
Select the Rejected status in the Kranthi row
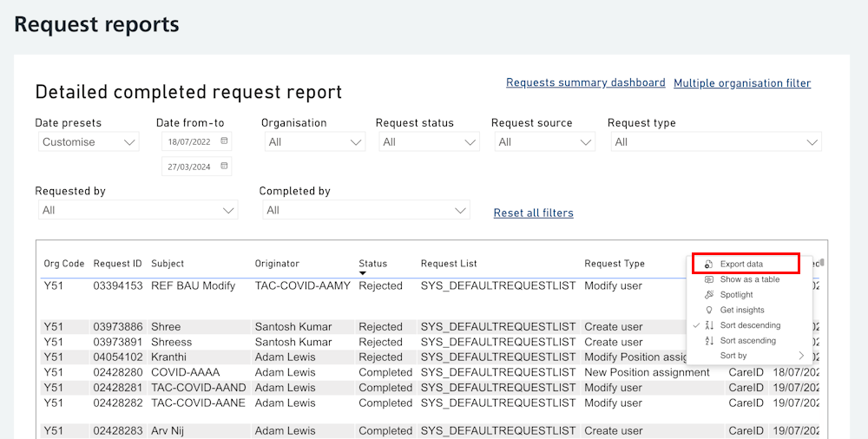click(x=380, y=357)
